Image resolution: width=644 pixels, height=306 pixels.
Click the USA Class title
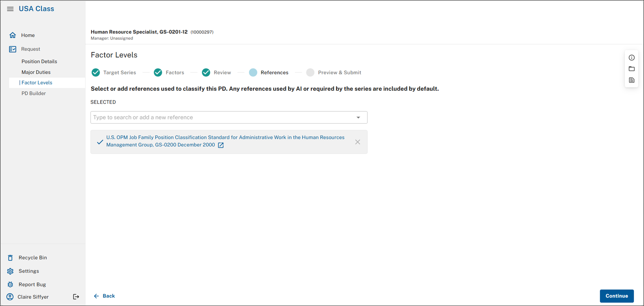(36, 9)
